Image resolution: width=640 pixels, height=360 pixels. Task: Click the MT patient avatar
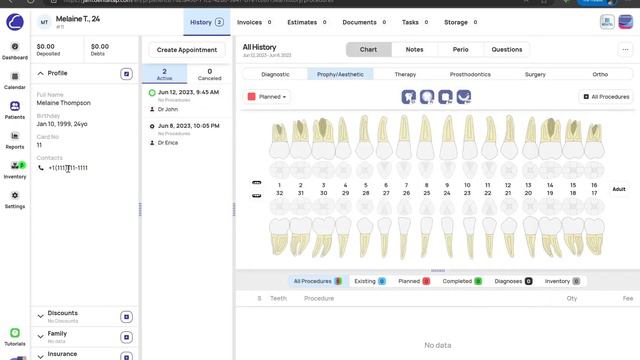click(44, 22)
